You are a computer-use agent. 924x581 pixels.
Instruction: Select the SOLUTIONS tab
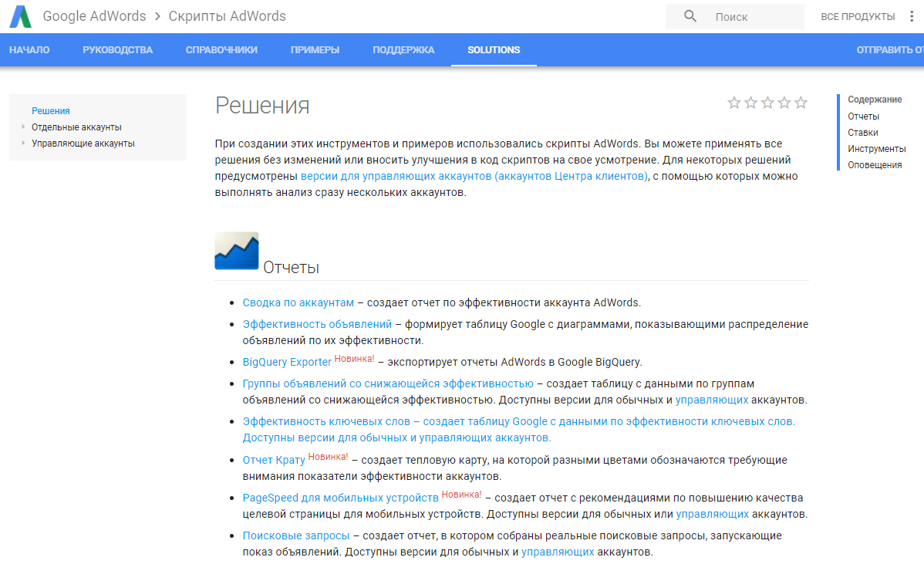pyautogui.click(x=494, y=50)
